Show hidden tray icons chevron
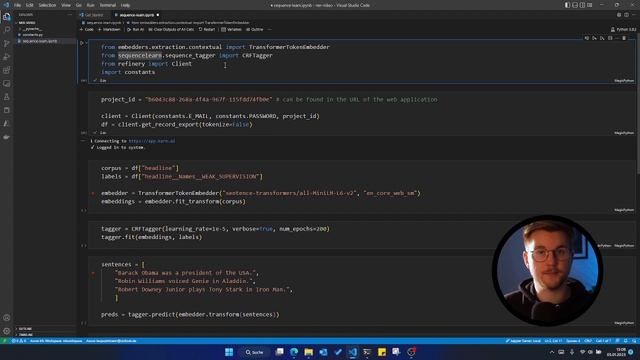 pos(552,352)
